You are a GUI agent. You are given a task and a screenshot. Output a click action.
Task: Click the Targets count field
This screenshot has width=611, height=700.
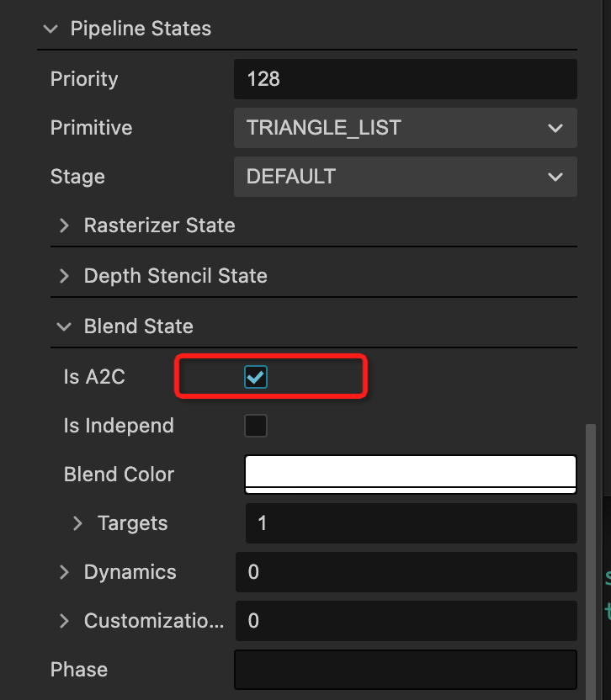click(x=410, y=524)
